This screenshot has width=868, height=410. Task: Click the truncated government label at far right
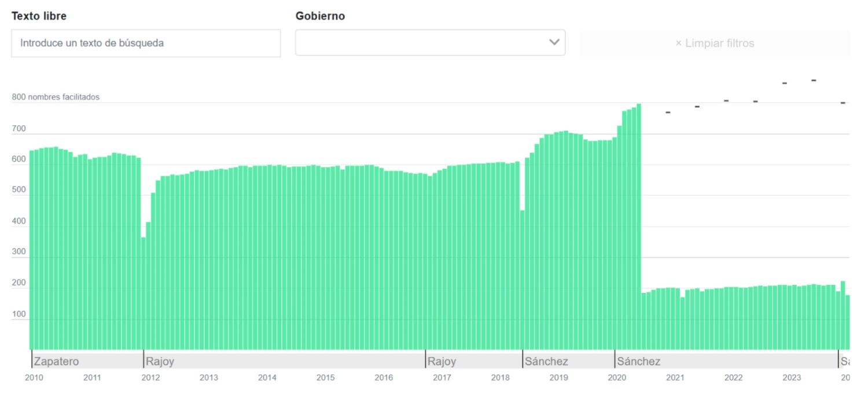845,362
